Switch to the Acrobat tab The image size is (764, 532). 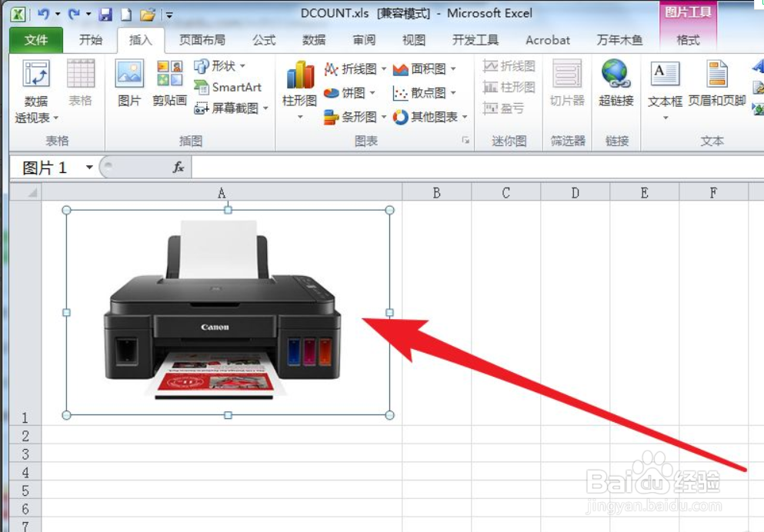pos(548,40)
